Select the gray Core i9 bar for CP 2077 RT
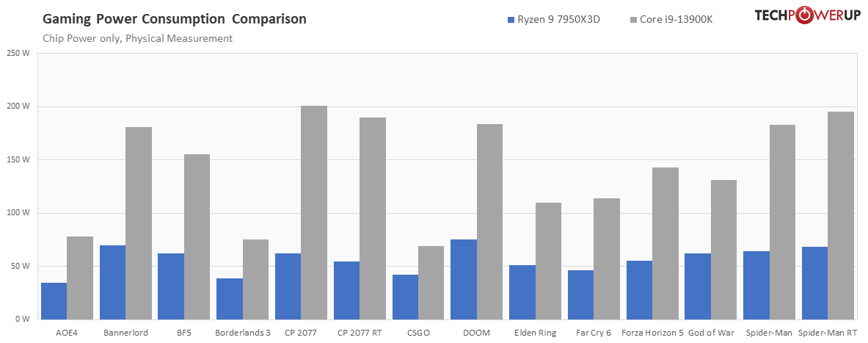This screenshot has width=868, height=343. pyautogui.click(x=373, y=219)
